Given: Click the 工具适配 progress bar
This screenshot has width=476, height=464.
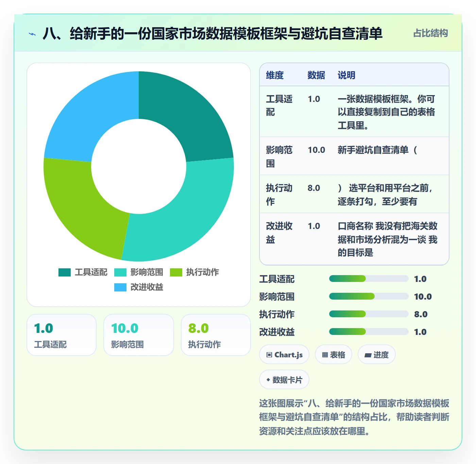Looking at the screenshot, I should click(369, 279).
